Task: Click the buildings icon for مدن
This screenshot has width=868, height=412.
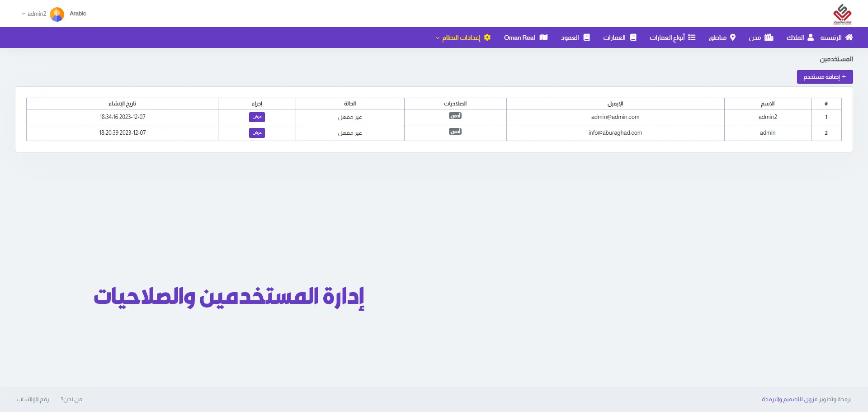Action: [x=769, y=38]
